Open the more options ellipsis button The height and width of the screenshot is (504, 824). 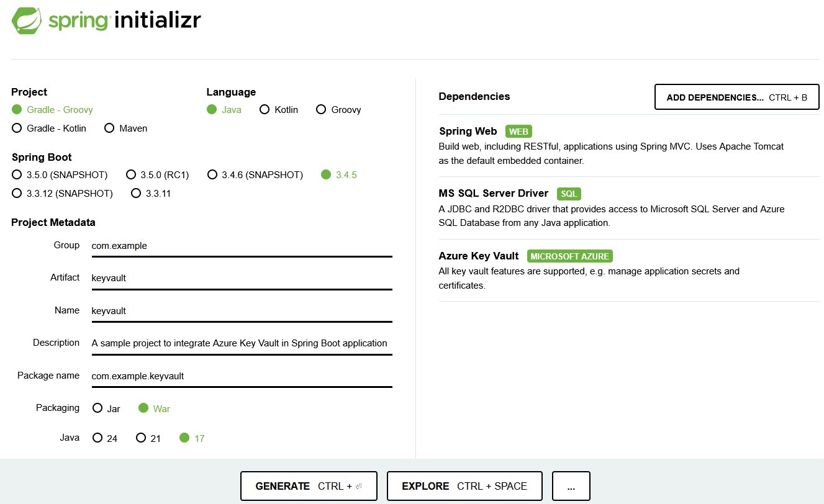coord(571,486)
